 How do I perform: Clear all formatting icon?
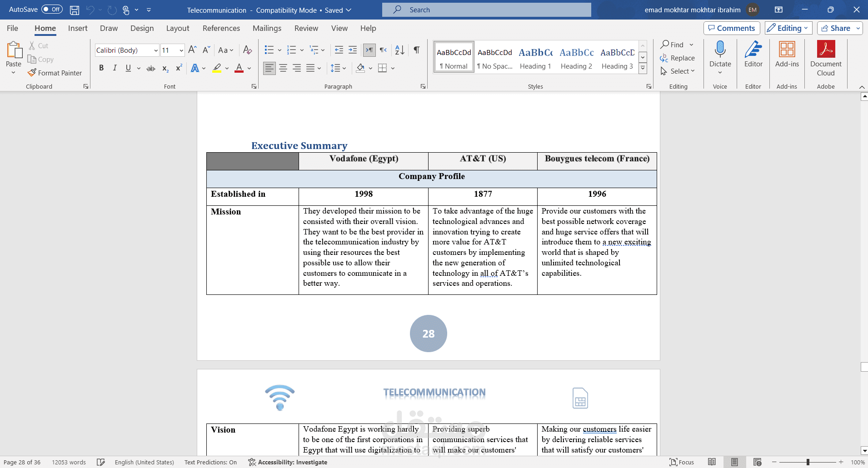coord(247,50)
